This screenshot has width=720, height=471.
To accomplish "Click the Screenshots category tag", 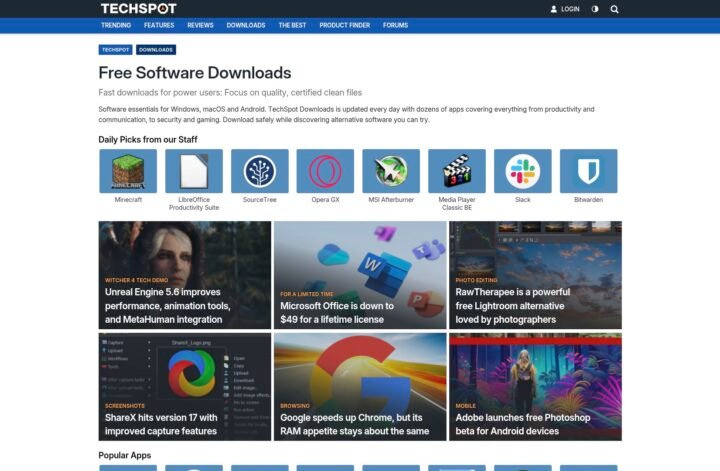I will click(x=125, y=406).
